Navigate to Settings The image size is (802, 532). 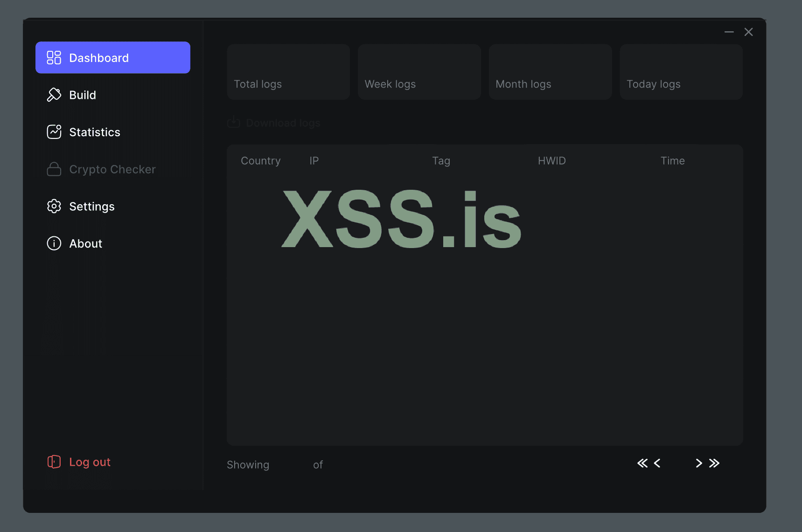click(92, 206)
